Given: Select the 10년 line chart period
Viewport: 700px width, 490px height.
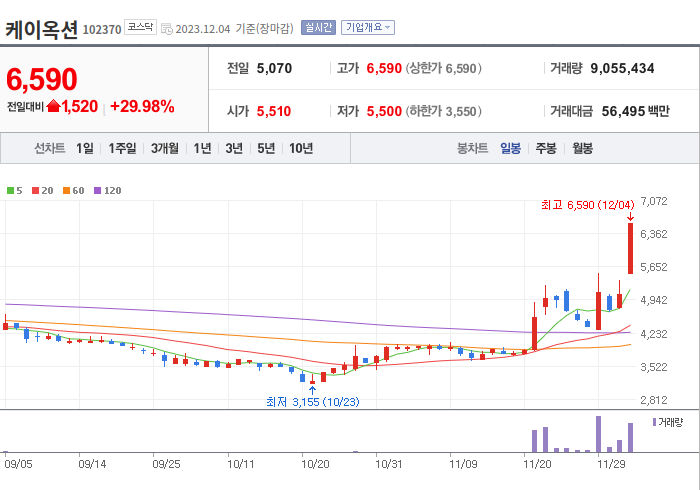Looking at the screenshot, I should coord(301,148).
